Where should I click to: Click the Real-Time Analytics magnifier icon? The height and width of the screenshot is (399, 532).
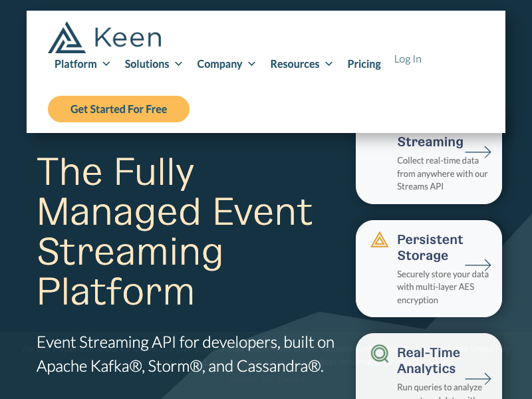tap(380, 354)
